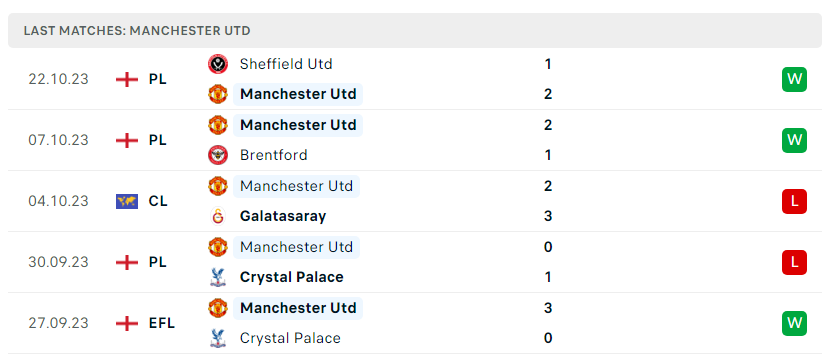Click England flag icon for 07.10.23 match
823x364 pixels.
tap(126, 140)
